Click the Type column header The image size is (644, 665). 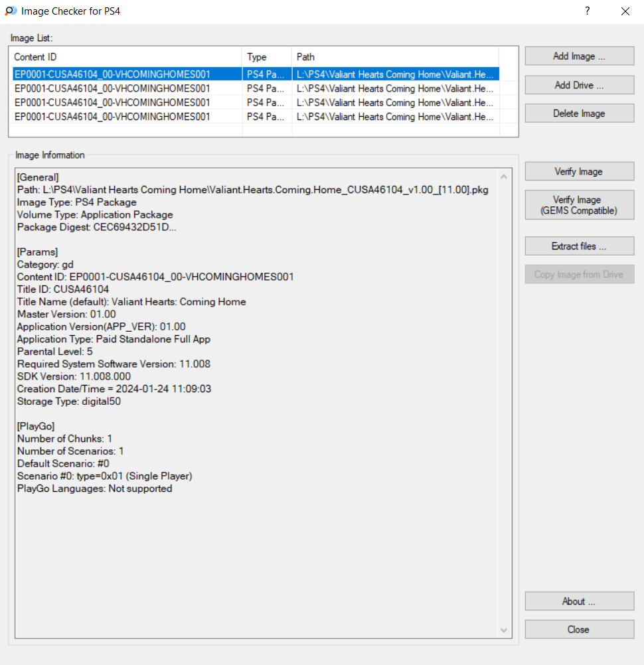click(267, 57)
